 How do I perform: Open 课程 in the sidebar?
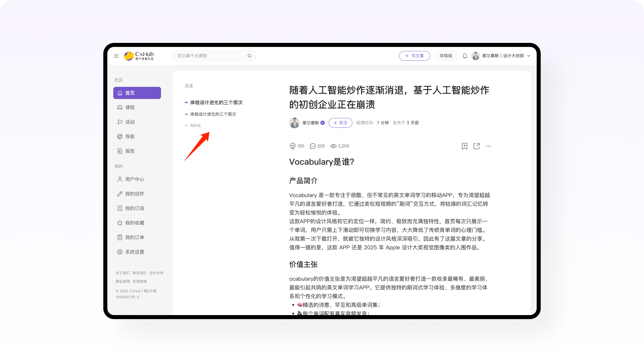tap(137, 107)
